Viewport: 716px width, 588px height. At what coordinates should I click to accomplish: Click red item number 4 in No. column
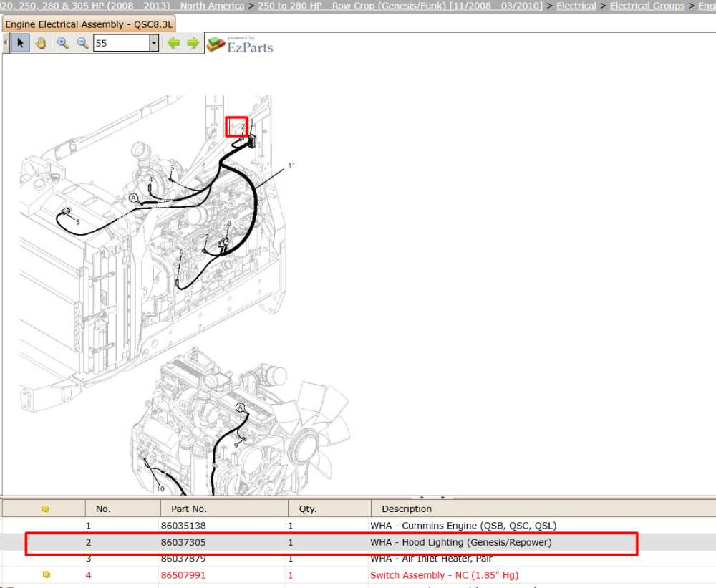pyautogui.click(x=89, y=575)
